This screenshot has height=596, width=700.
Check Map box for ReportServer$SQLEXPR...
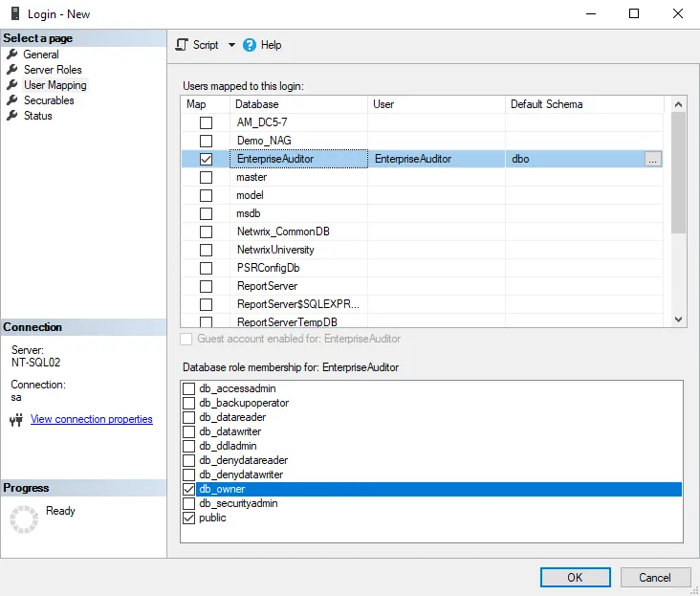[206, 304]
